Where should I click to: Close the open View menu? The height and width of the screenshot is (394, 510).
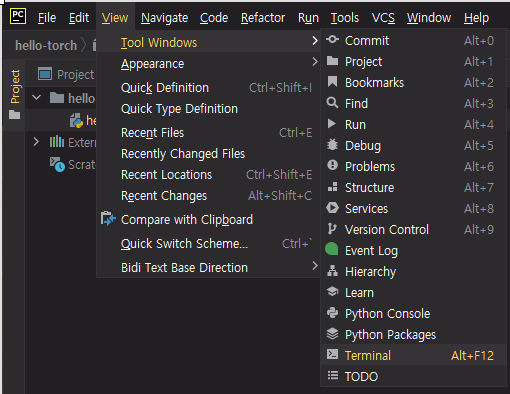[115, 18]
